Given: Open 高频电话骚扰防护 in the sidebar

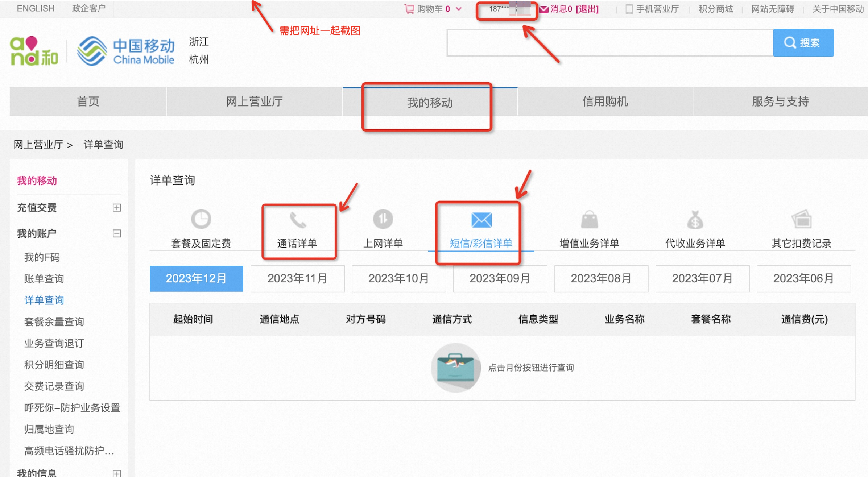Looking at the screenshot, I should click(69, 451).
